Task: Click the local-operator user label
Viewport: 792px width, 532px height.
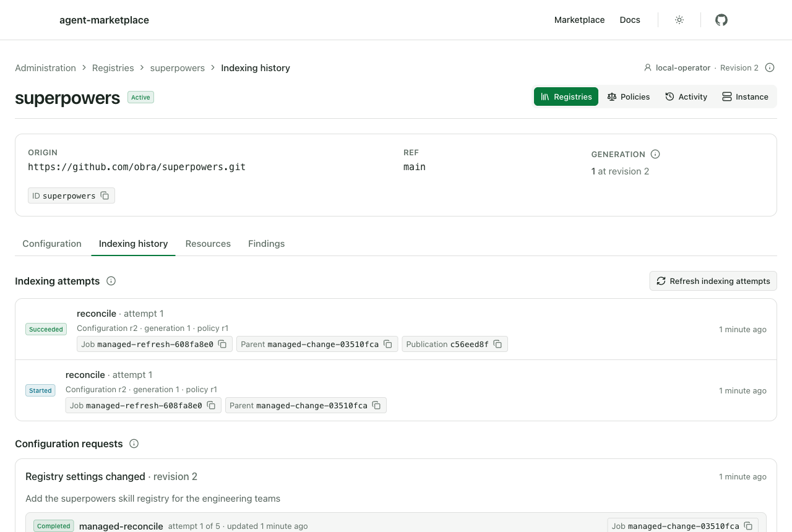Action: pos(683,68)
